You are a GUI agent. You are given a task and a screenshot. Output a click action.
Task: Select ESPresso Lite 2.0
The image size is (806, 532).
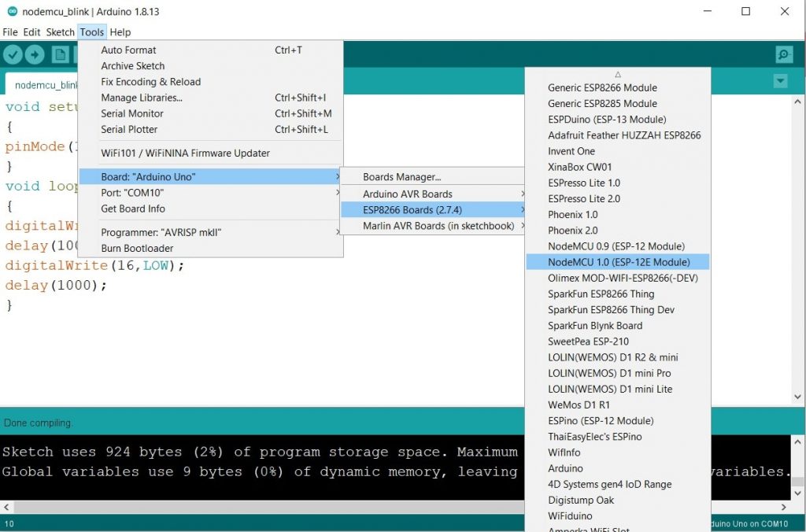(x=618, y=199)
